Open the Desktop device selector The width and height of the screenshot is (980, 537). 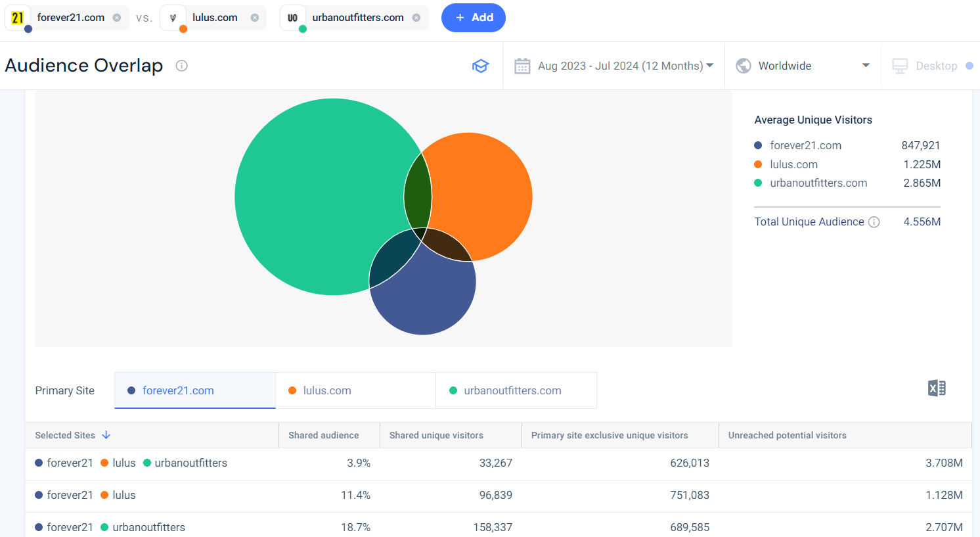(x=931, y=66)
